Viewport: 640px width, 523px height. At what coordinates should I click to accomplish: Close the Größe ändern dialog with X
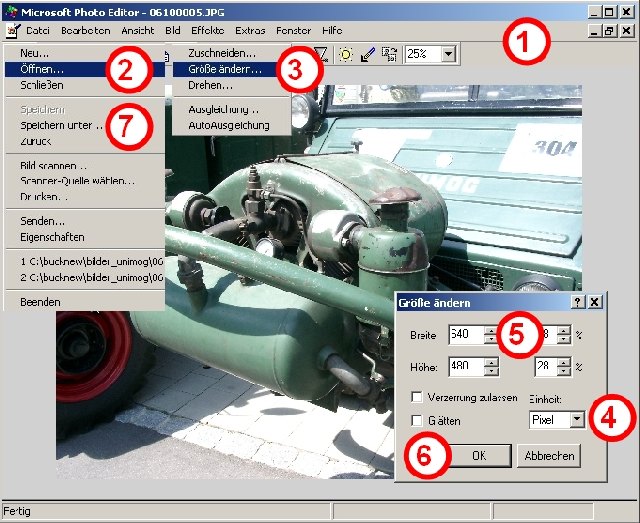tap(594, 301)
